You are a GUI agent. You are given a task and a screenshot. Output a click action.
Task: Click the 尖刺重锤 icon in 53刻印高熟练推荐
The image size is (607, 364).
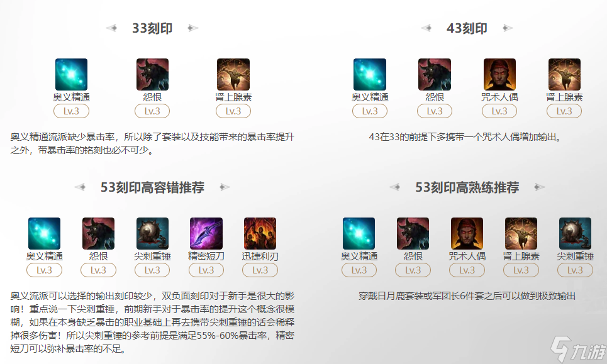575,233
